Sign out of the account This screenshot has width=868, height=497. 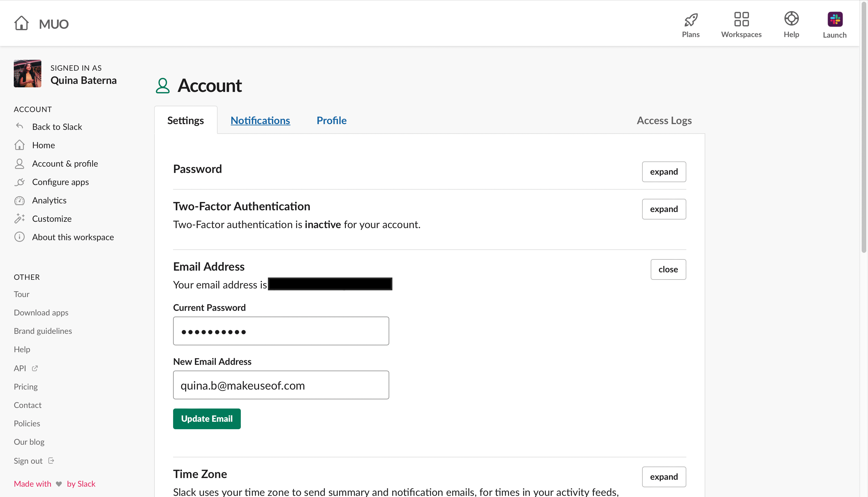[28, 460]
